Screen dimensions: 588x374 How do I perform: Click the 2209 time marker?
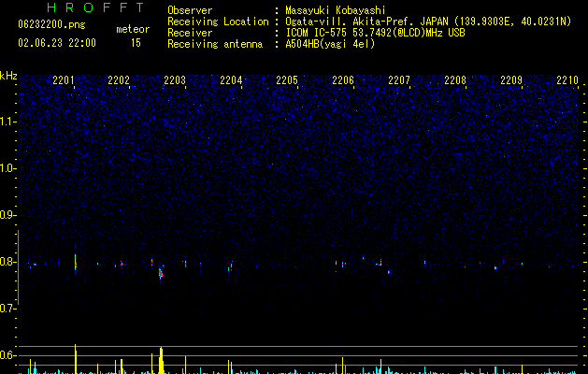click(x=511, y=80)
